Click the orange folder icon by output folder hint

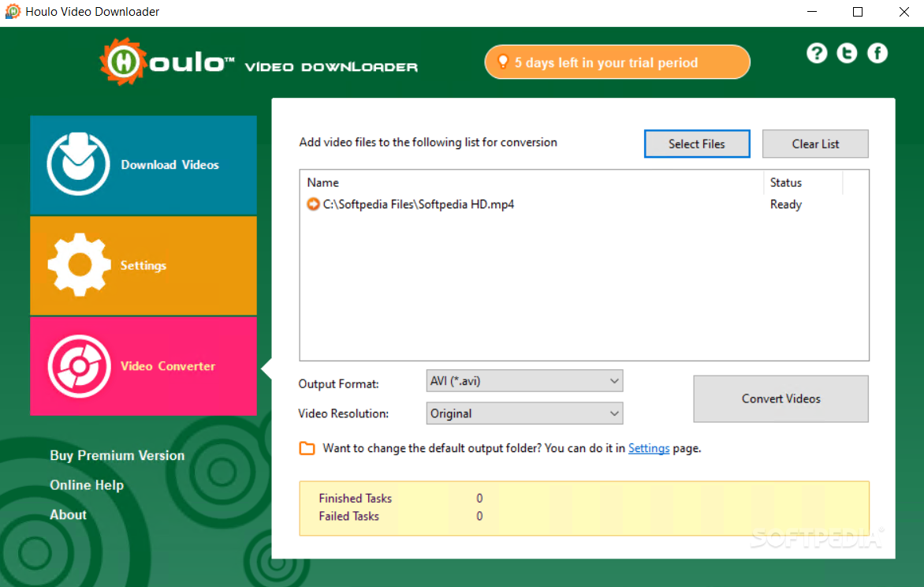(x=307, y=448)
